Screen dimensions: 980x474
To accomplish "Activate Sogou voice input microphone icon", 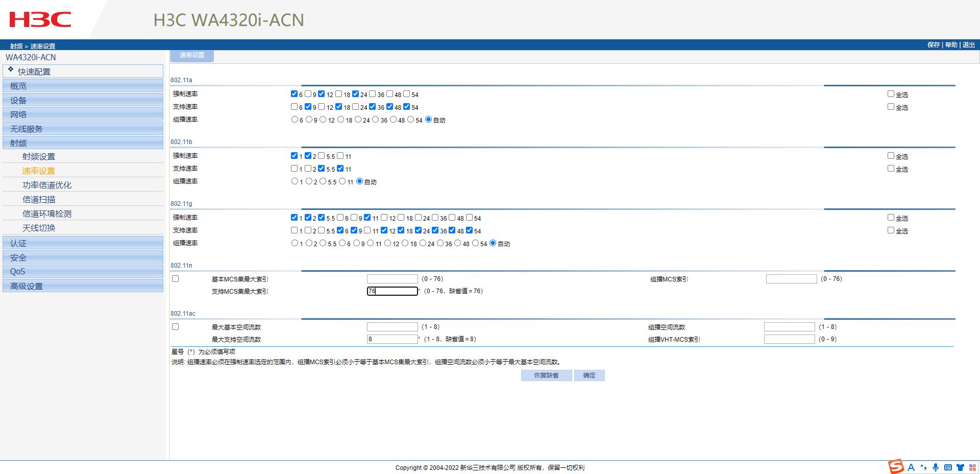I will pos(936,467).
